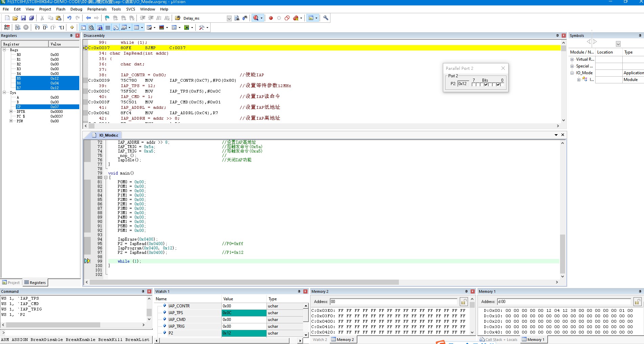
Task: Expand Virtual Registers in Symbols panel
Action: (x=572, y=59)
